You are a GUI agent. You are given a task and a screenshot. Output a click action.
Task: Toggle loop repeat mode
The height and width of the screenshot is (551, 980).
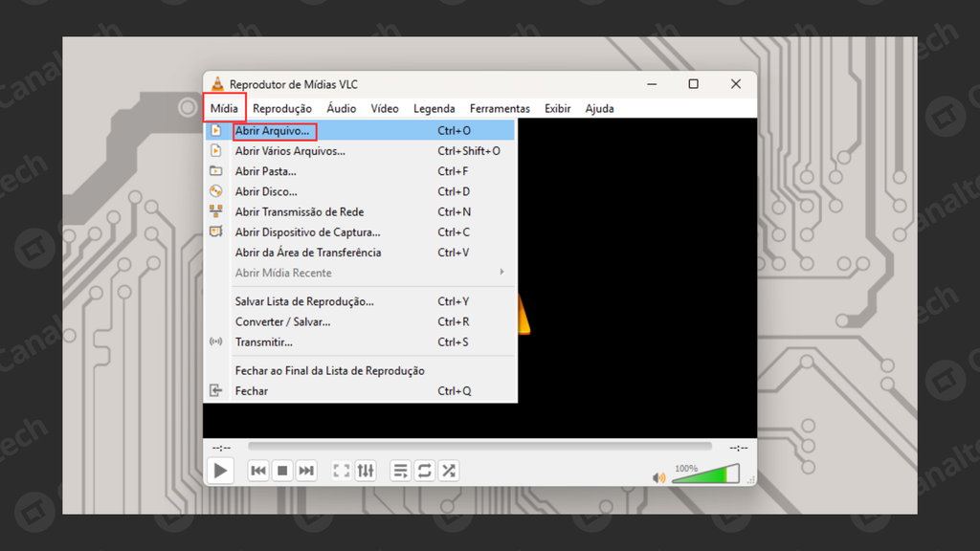tap(425, 471)
